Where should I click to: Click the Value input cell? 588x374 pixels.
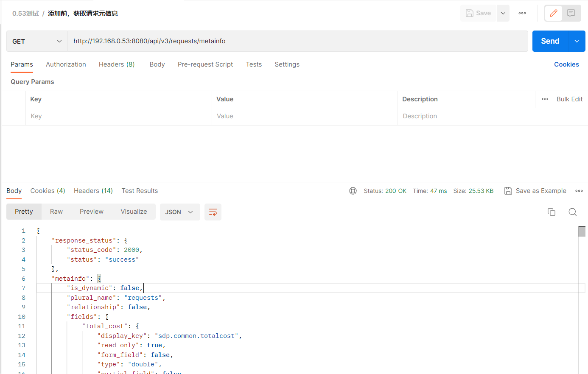click(x=305, y=116)
